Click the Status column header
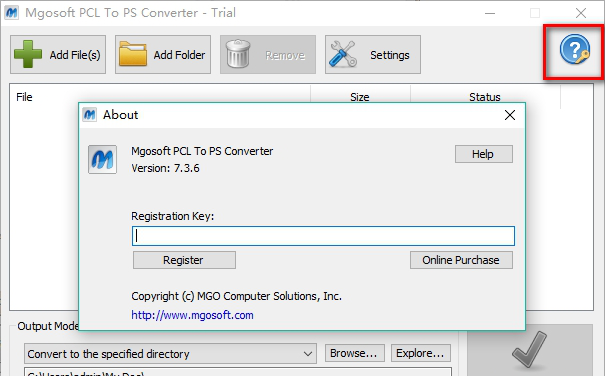 [x=485, y=96]
